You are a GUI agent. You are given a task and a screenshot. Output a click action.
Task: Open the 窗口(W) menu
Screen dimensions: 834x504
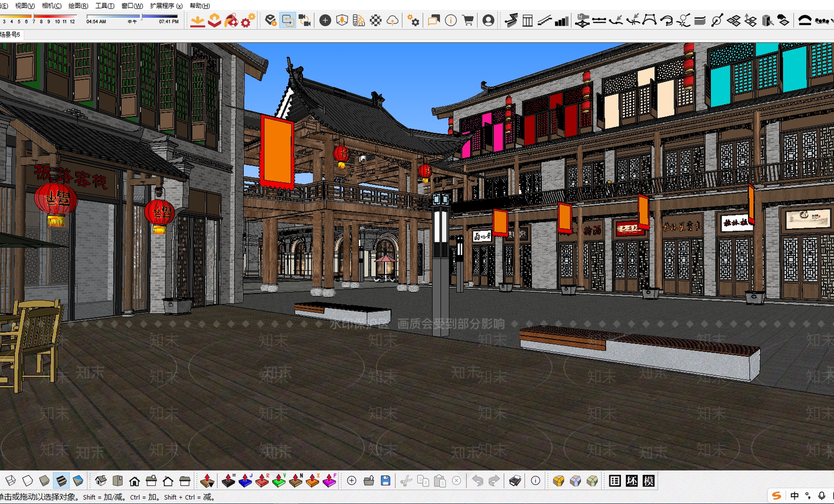click(x=132, y=6)
